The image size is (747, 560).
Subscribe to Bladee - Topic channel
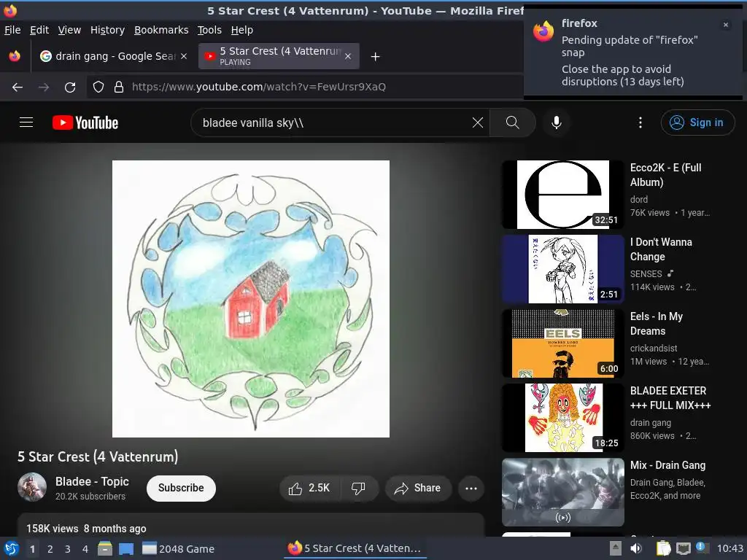tap(181, 488)
